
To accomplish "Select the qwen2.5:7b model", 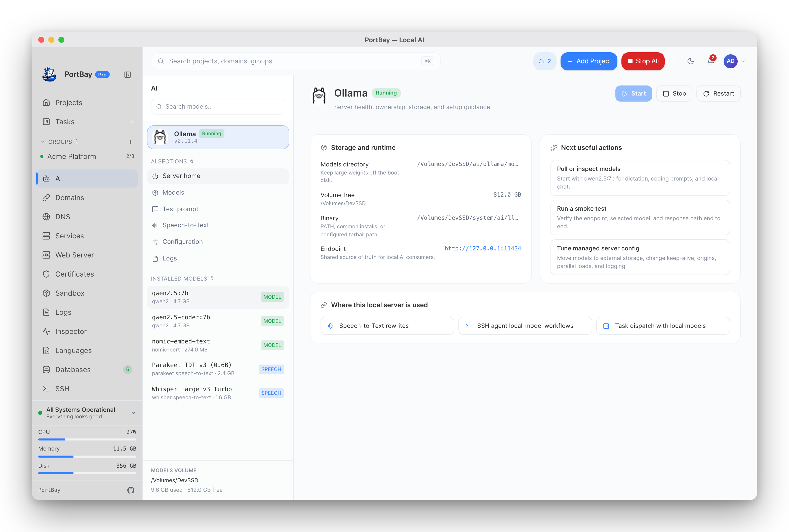I will (x=218, y=297).
